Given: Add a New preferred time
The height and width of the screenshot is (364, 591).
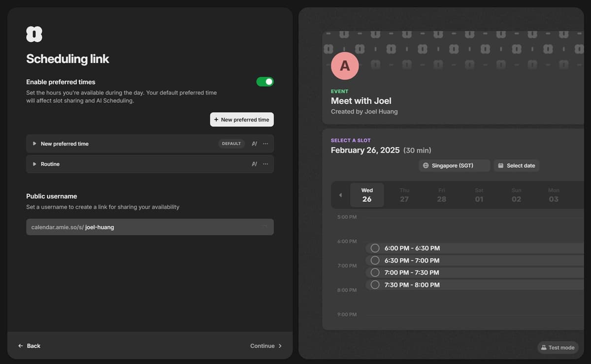Looking at the screenshot, I should pyautogui.click(x=242, y=120).
